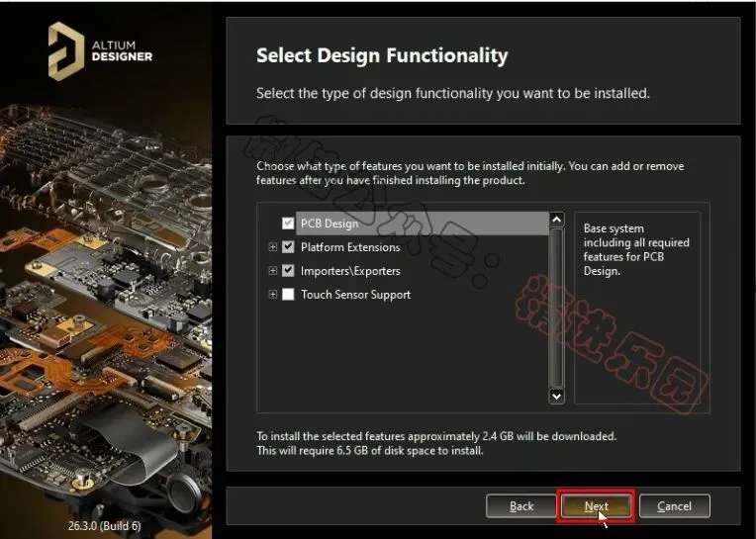Expand the Importers\Exporters tree node
756x539 pixels.
272,271
